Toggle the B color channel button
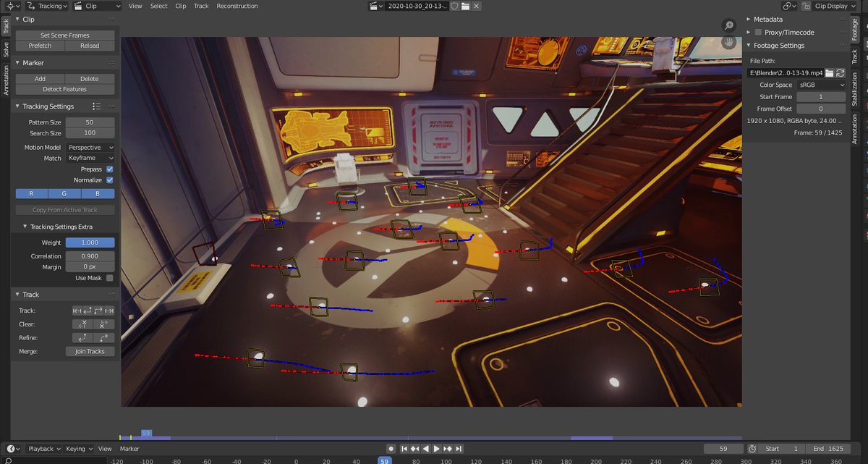 [98, 193]
